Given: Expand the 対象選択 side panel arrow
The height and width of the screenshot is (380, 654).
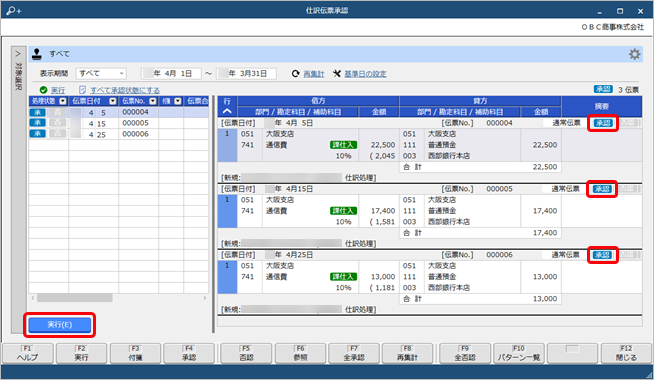Looking at the screenshot, I should 18,54.
